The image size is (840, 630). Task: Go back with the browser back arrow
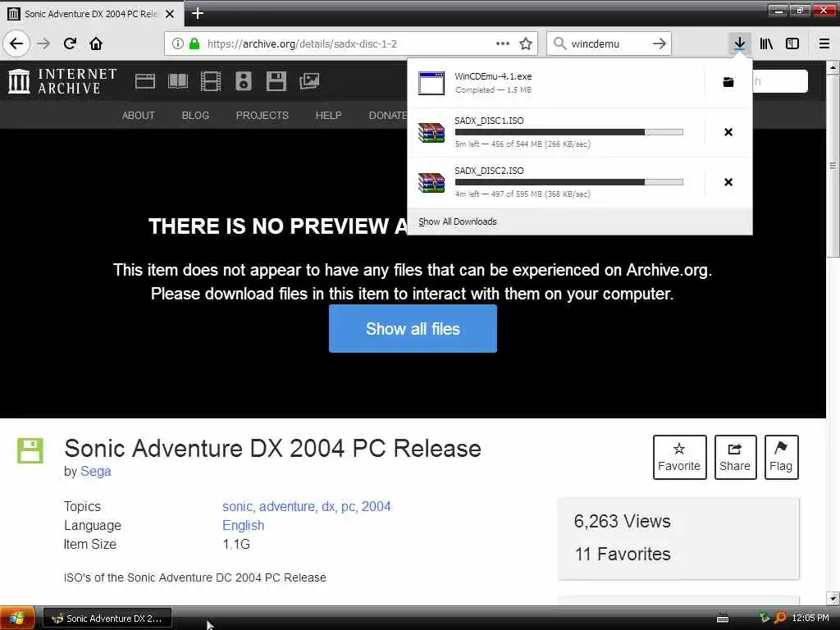(16, 43)
